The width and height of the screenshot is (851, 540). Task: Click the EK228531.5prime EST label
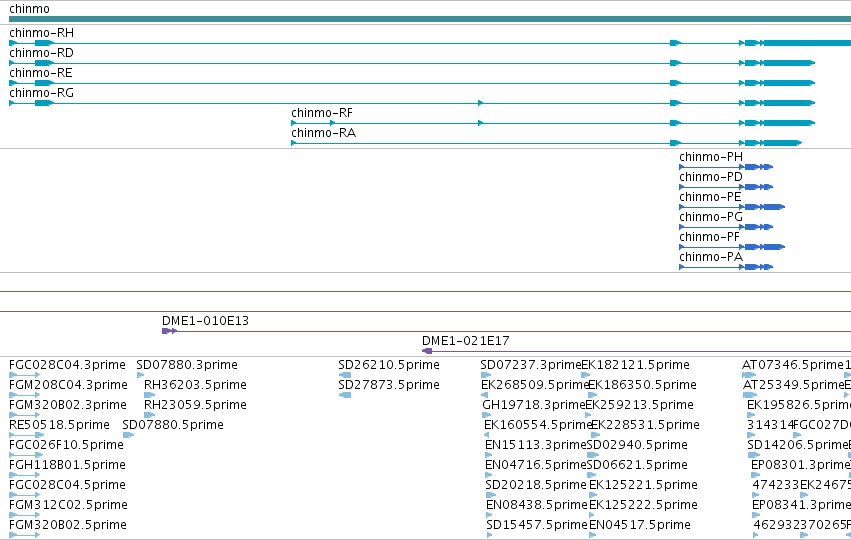coord(645,425)
